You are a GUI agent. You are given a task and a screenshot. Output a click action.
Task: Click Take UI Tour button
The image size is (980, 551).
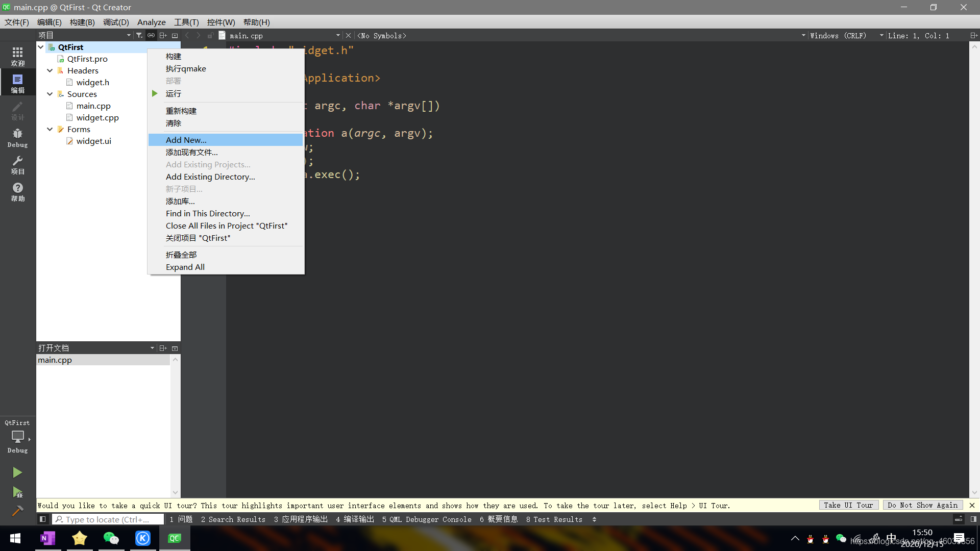848,505
